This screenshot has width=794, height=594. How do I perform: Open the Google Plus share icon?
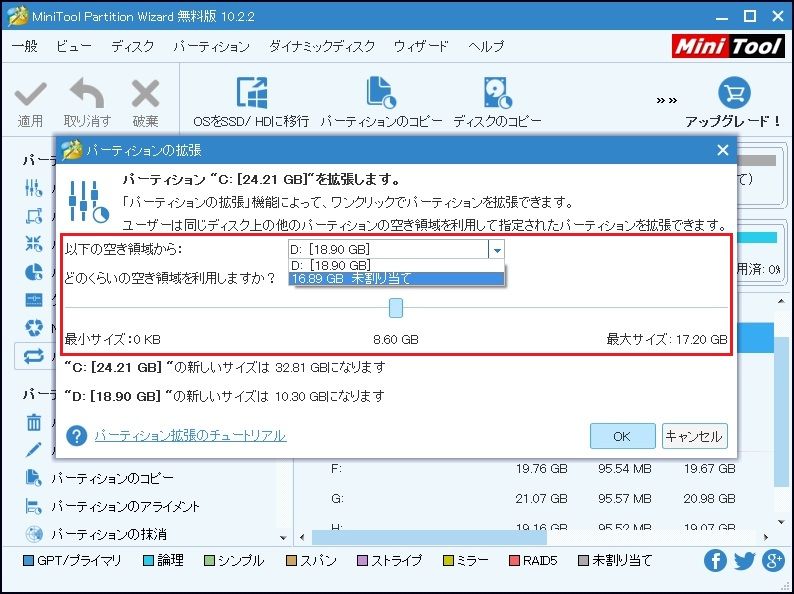(x=774, y=561)
